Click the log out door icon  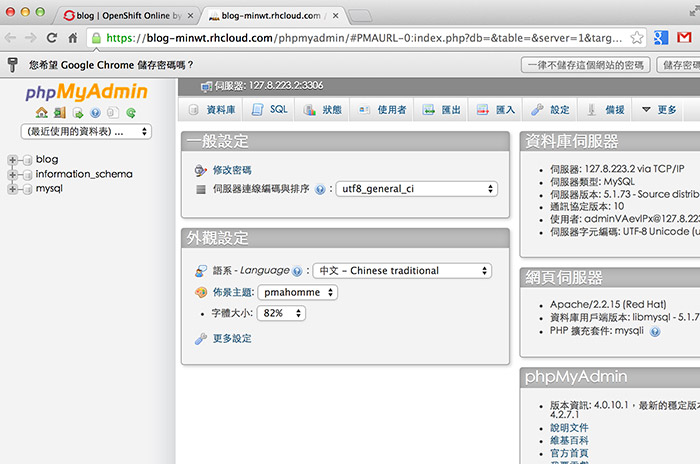pyautogui.click(x=59, y=113)
